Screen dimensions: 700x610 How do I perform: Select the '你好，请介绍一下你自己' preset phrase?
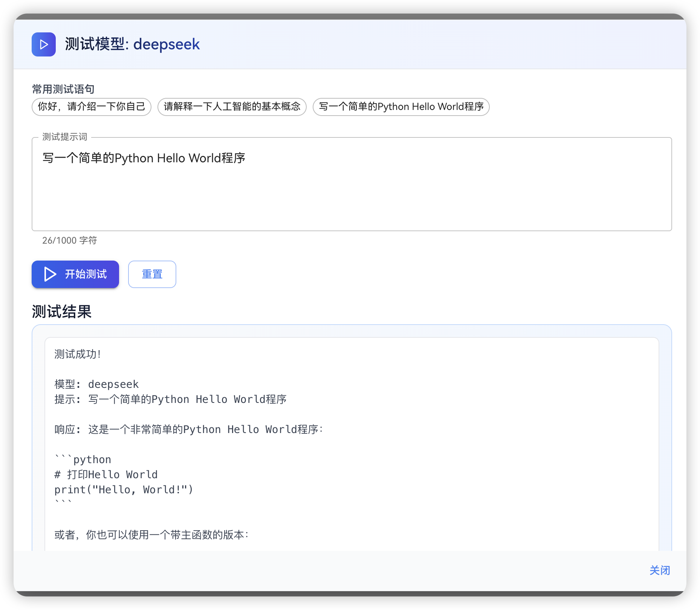point(92,107)
